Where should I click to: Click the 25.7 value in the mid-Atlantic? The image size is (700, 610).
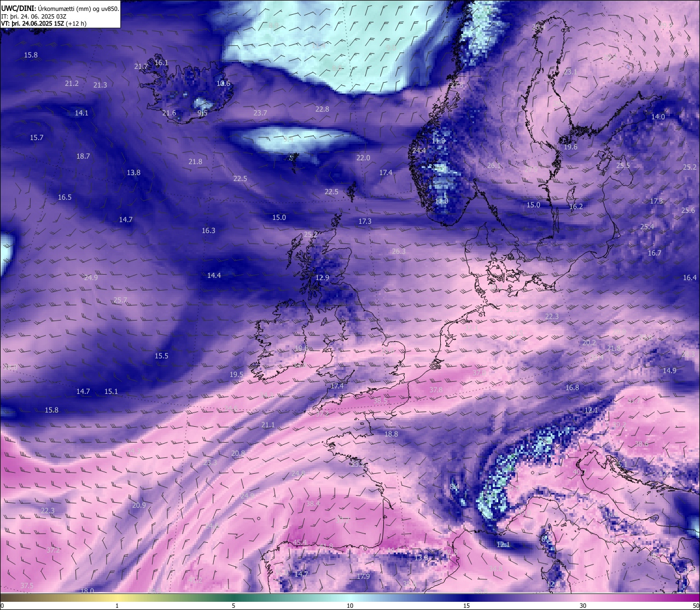tap(120, 300)
